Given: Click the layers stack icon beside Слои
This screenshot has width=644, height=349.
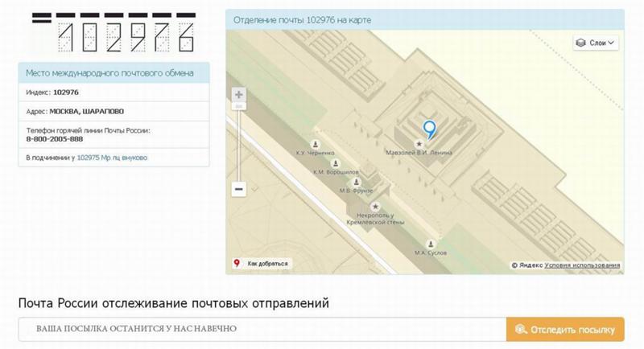Looking at the screenshot, I should click(580, 43).
